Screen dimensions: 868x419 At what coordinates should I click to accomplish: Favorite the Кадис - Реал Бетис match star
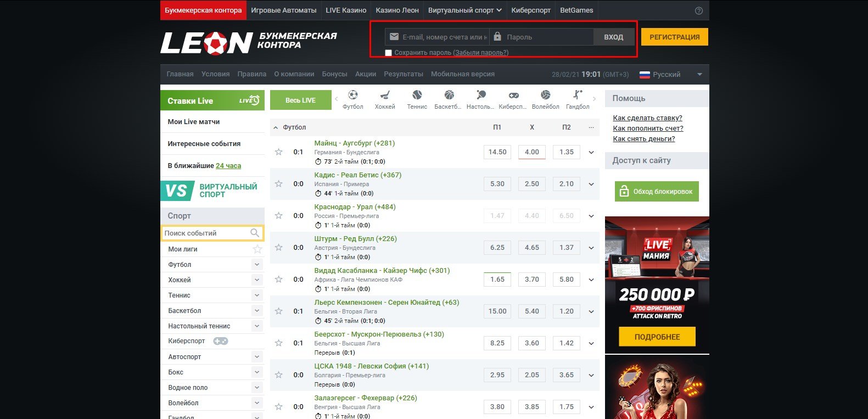[x=279, y=184]
